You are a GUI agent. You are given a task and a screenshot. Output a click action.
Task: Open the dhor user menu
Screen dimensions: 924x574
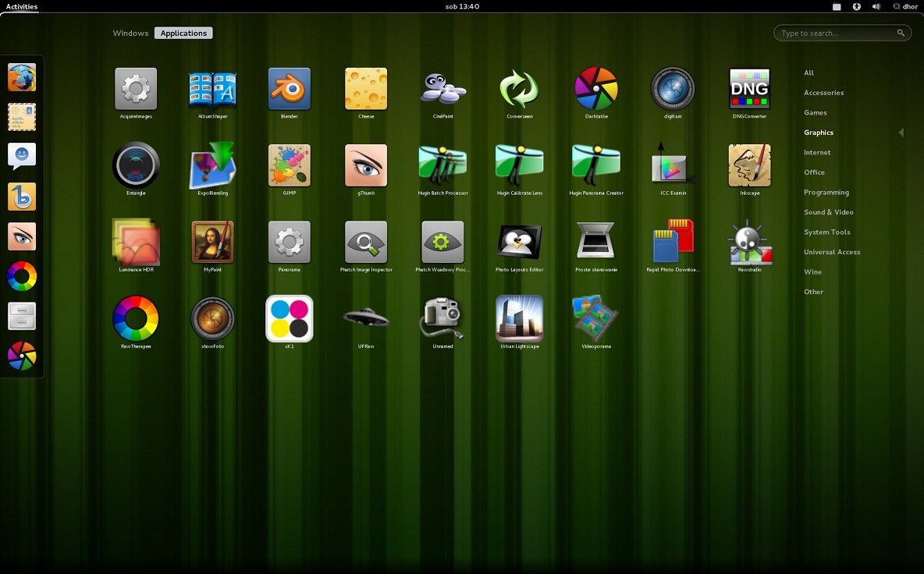pyautogui.click(x=905, y=6)
